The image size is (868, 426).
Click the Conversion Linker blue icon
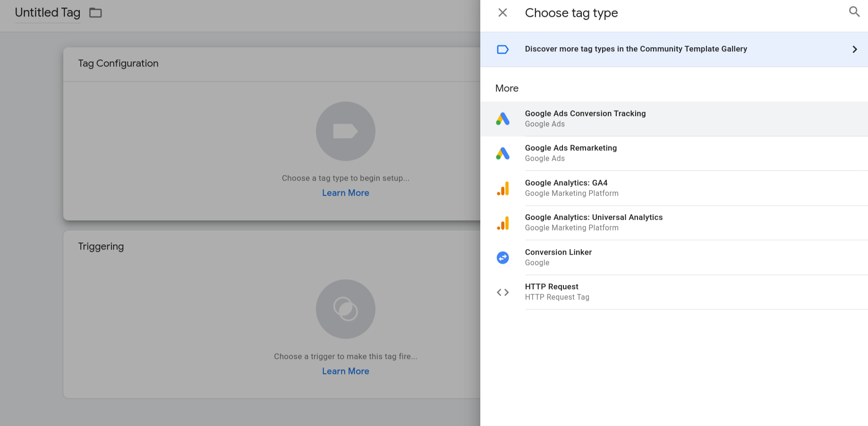(x=502, y=258)
